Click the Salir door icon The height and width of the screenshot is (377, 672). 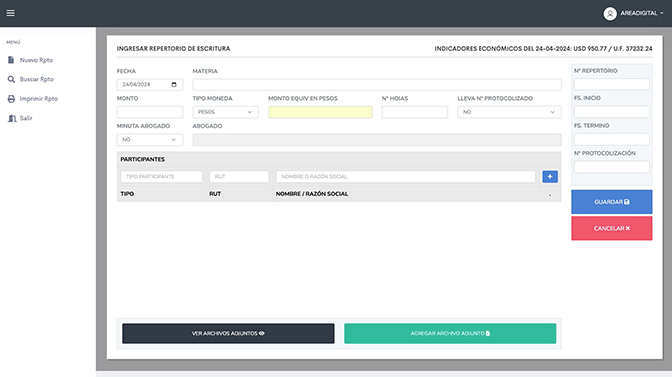pos(12,118)
